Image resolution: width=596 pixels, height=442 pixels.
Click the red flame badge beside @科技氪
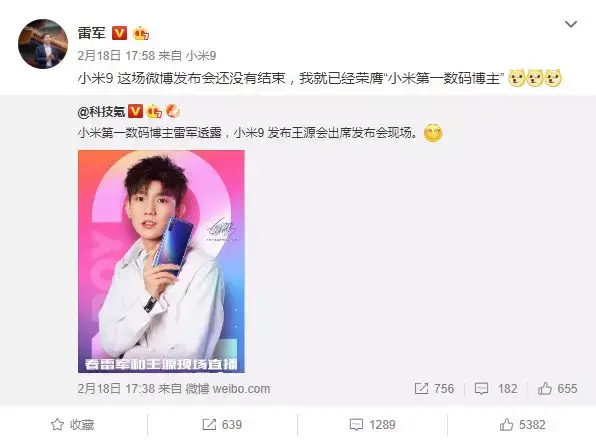[173, 111]
